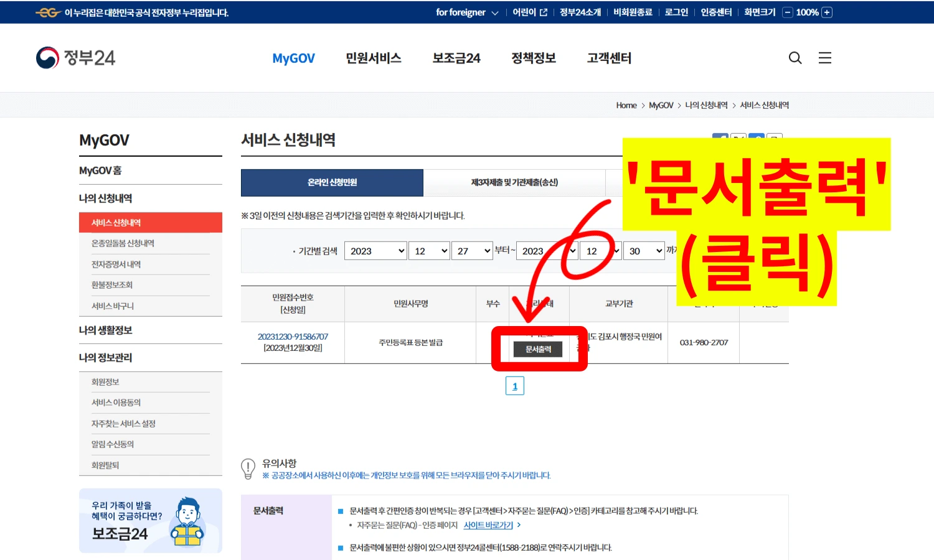This screenshot has height=560, width=934.
Task: Open the 정책정보 menu
Action: pos(534,58)
